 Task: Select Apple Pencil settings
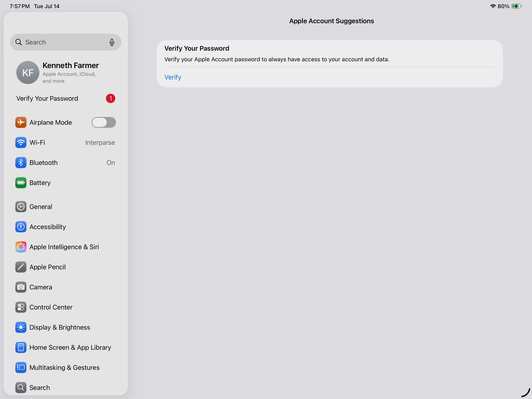coord(65,267)
